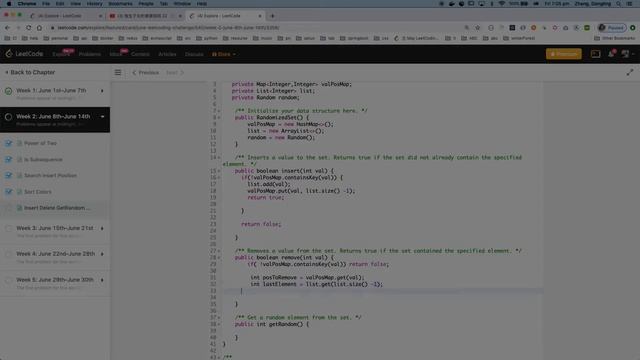The width and height of the screenshot is (640, 360).
Task: Open the orange round Chrome extension icon
Action: pos(533,28)
